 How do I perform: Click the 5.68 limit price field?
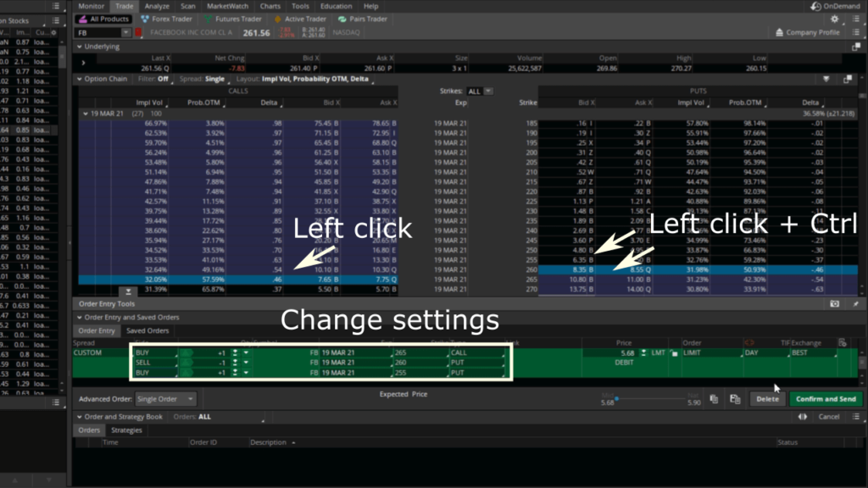tap(610, 353)
